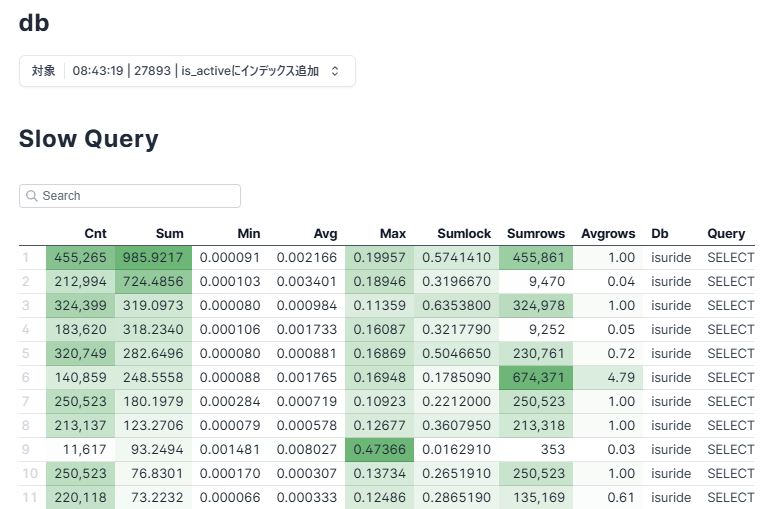Focus the Slow Query Search field
The image size is (784, 509).
point(130,196)
